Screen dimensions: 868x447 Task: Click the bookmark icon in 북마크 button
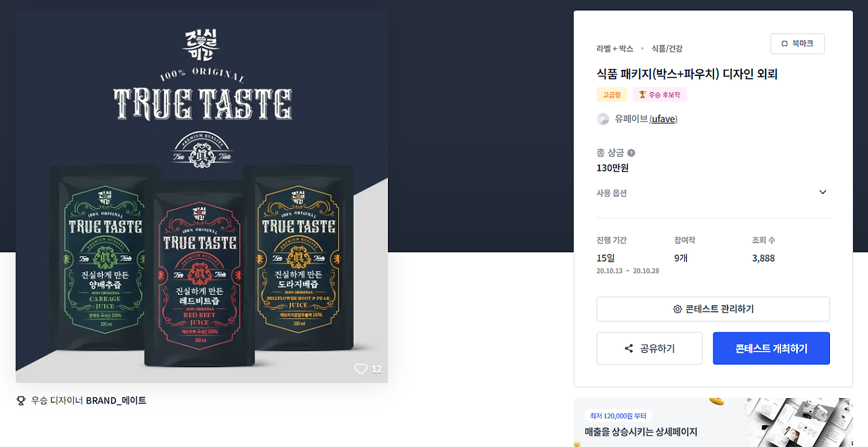(785, 43)
